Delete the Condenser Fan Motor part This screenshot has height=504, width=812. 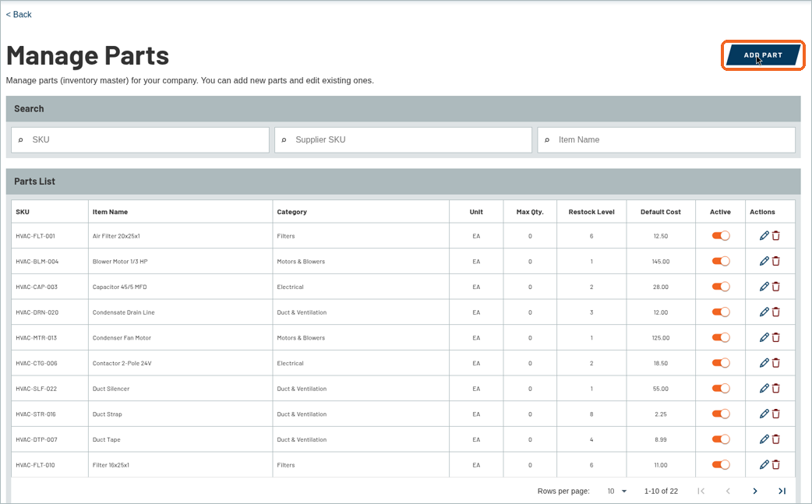[x=775, y=337]
